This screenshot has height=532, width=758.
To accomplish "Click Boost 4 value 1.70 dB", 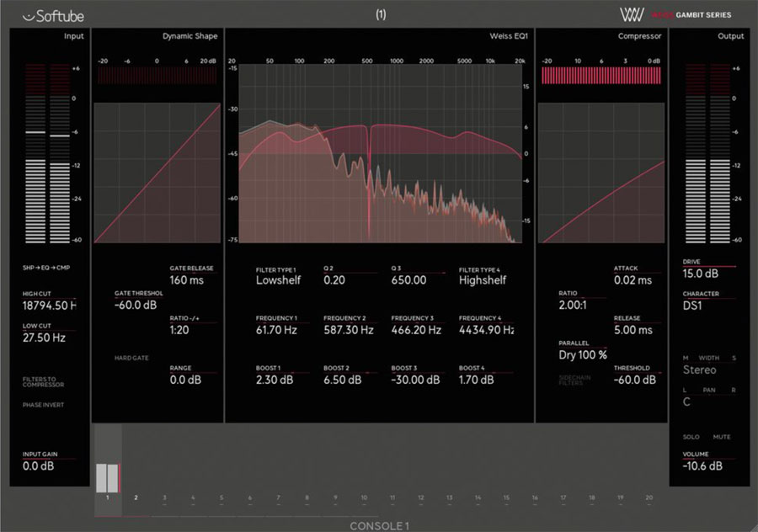I will point(476,380).
